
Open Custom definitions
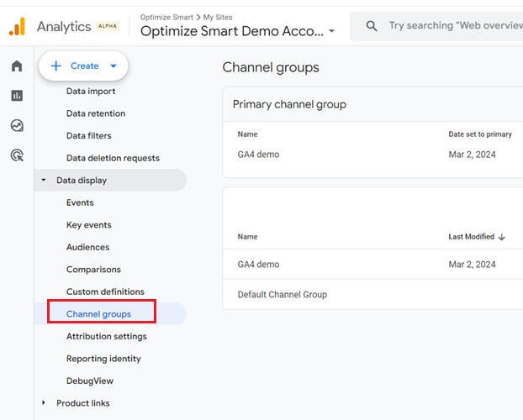(x=105, y=291)
